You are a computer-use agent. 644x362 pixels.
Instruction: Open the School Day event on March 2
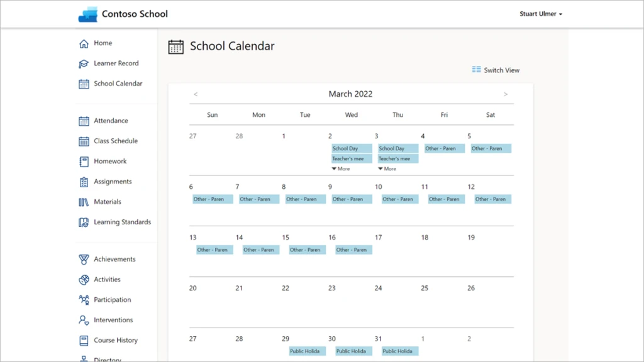(350, 148)
